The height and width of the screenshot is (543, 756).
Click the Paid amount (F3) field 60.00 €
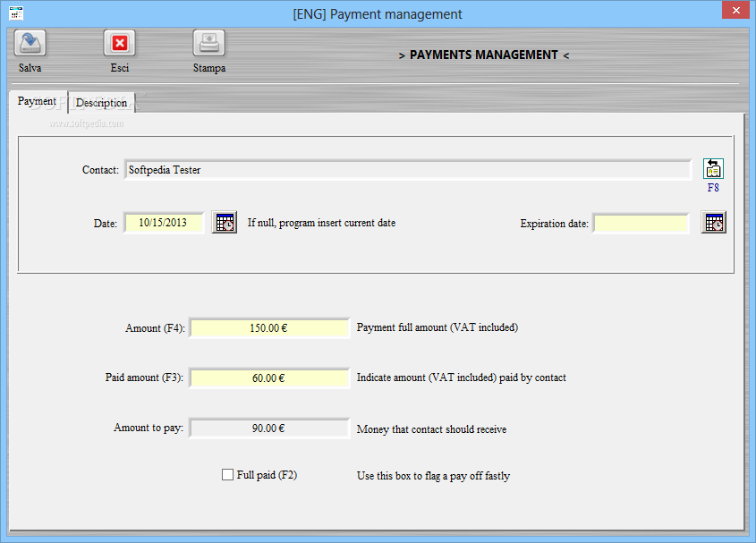[x=269, y=378]
